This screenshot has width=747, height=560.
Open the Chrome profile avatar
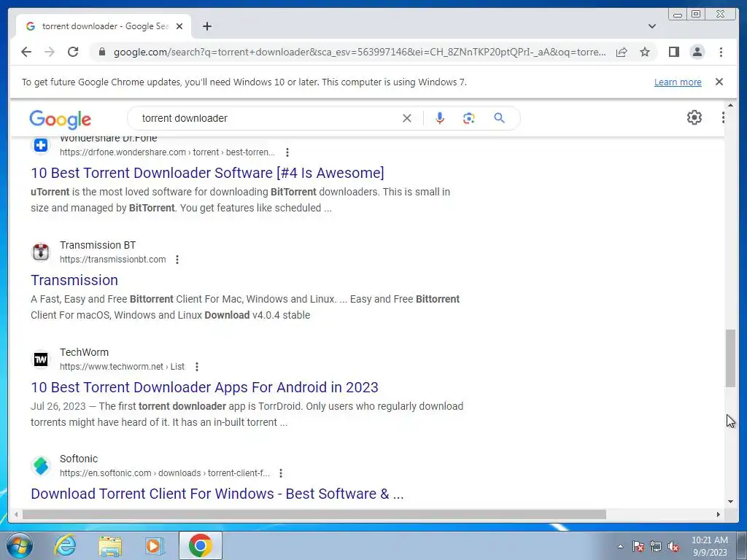click(x=697, y=52)
